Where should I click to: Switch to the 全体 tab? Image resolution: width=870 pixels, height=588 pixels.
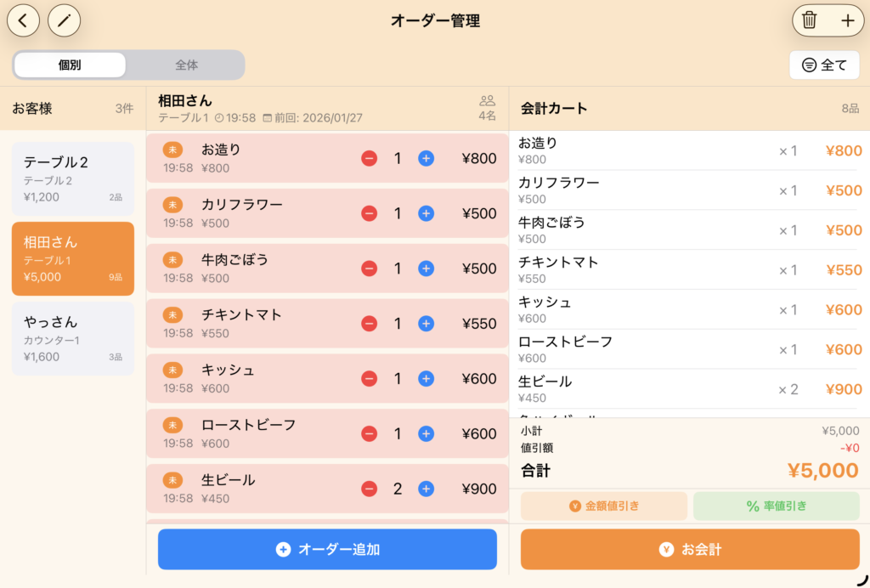[x=186, y=65]
